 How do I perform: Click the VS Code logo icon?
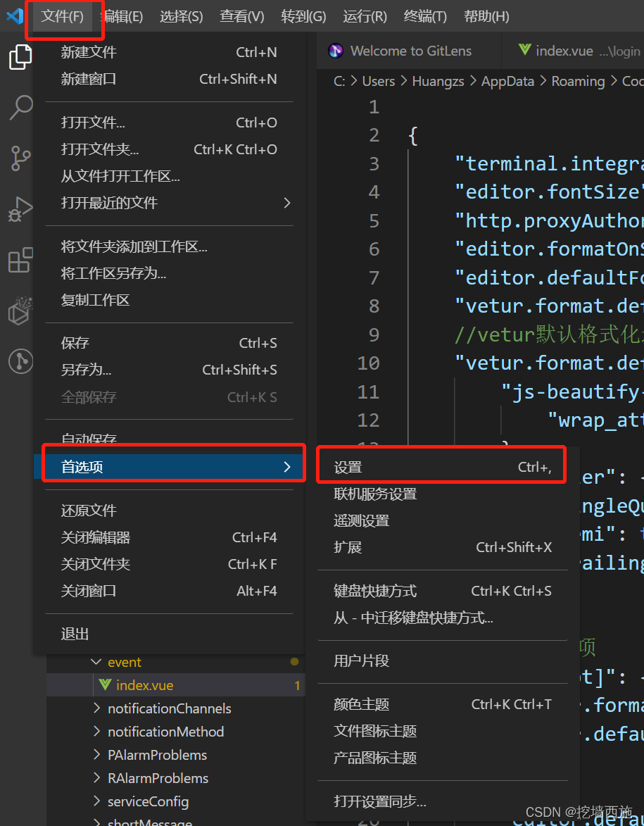[15, 15]
